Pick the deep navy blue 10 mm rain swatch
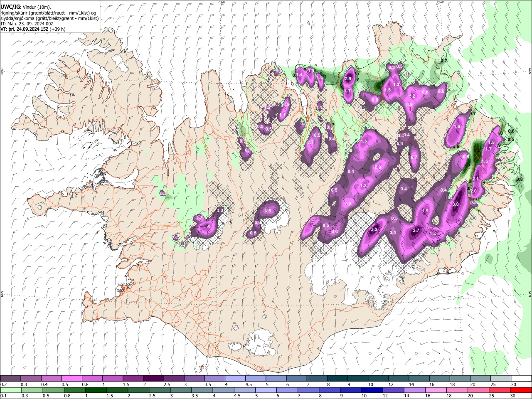The image size is (532, 399). 372,390
